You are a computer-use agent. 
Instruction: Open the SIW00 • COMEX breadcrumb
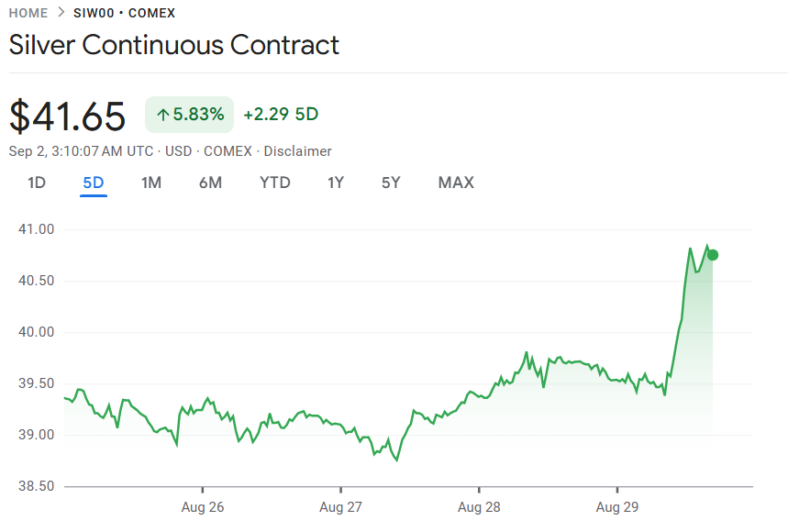tap(124, 13)
